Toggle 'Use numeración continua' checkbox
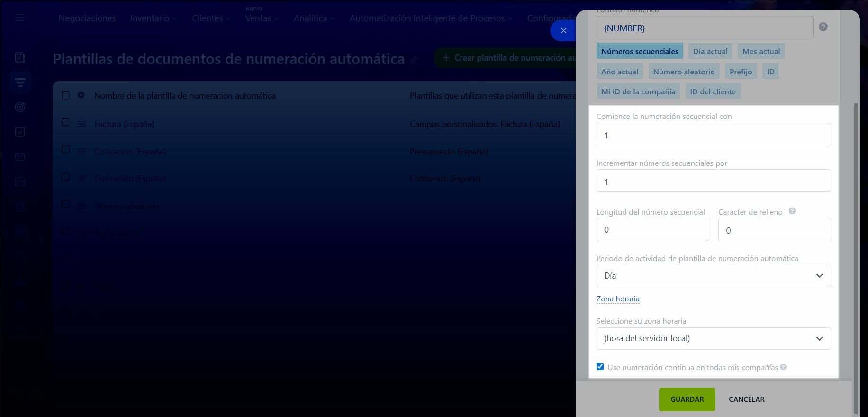The width and height of the screenshot is (868, 417). pos(600,367)
